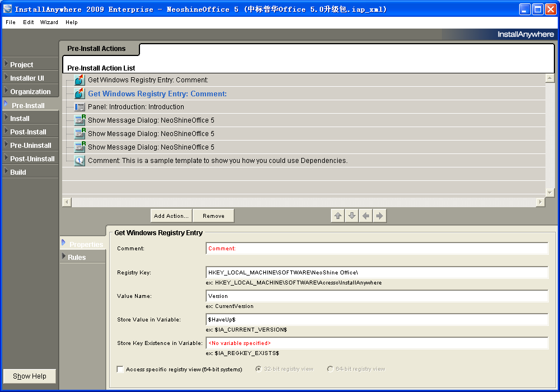Click the action list scroll down arrow
This screenshot has height=392, width=560.
click(550, 193)
